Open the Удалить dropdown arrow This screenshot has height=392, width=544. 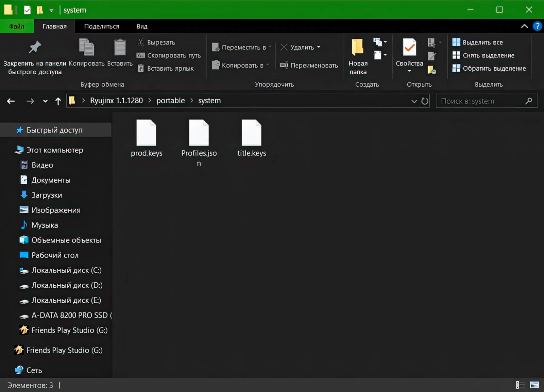coord(319,47)
